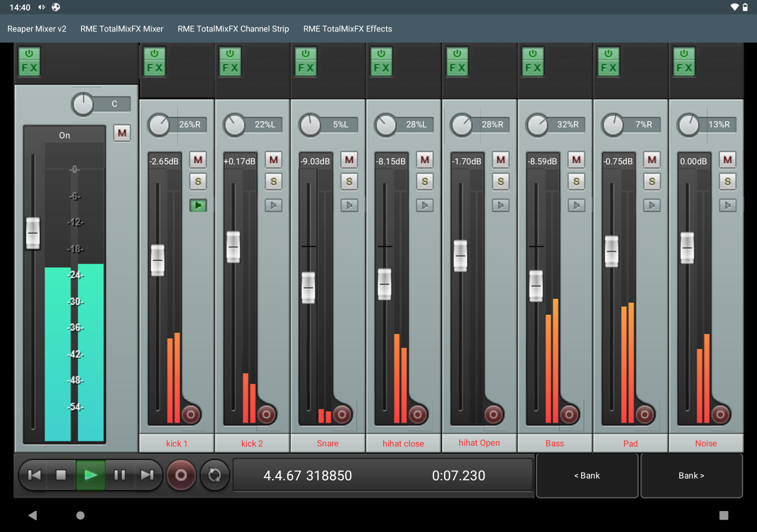The image size is (757, 532).
Task: Stop playback with the stop icon
Action: click(x=62, y=475)
